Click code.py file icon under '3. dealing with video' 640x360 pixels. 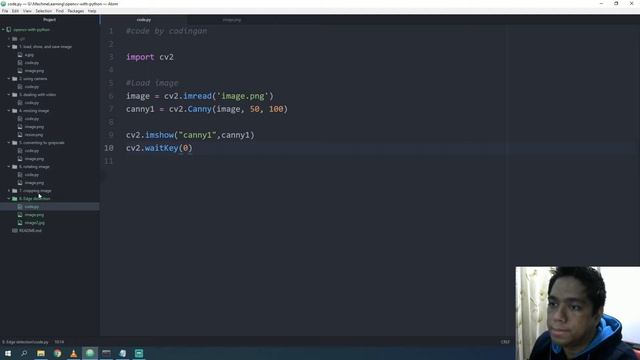point(20,102)
